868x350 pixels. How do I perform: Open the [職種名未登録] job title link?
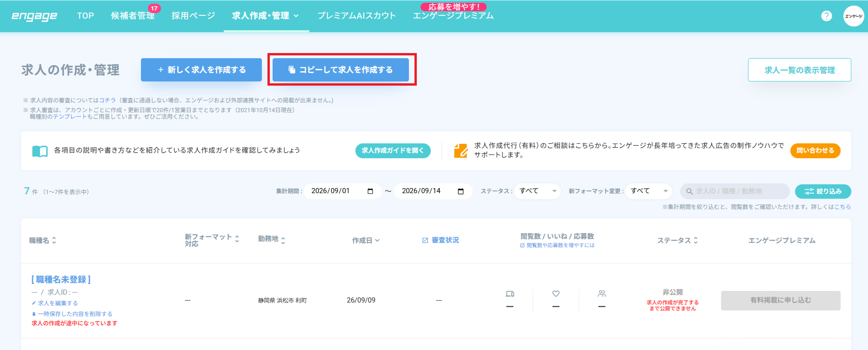coord(61,280)
